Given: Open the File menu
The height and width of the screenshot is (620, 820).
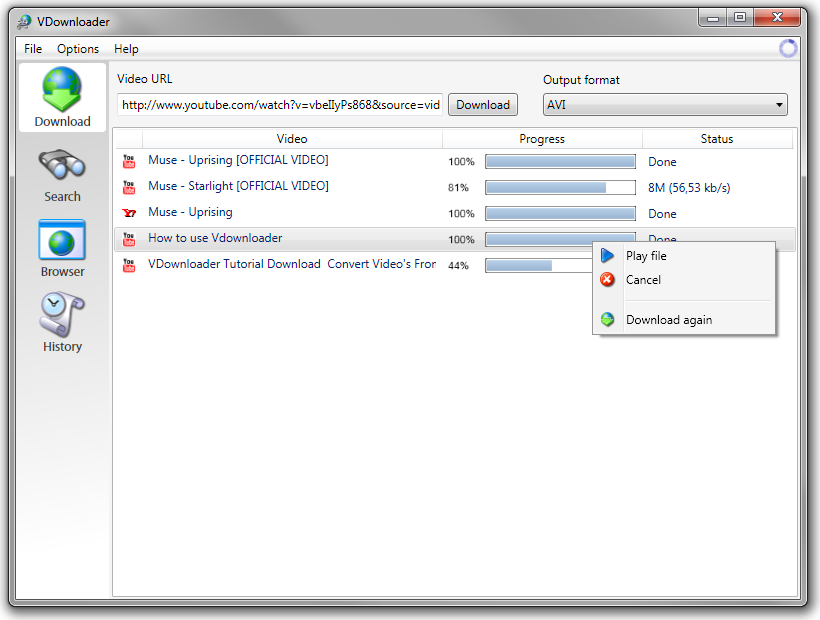Looking at the screenshot, I should point(33,49).
